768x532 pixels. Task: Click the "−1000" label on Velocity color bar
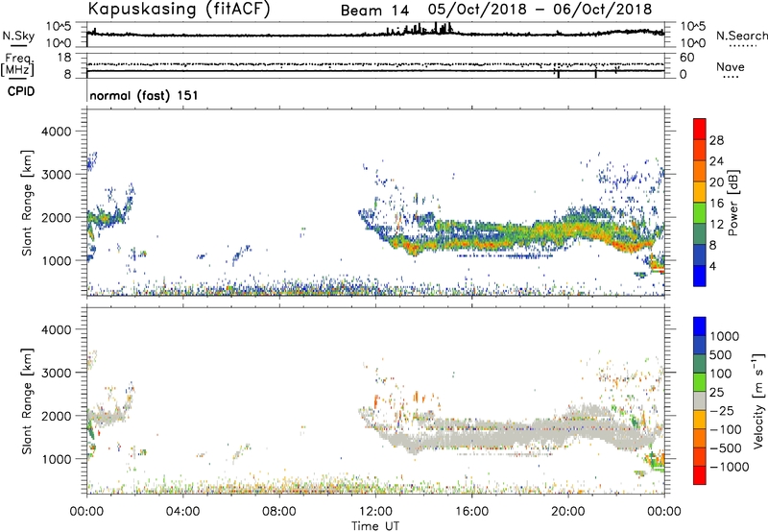pos(729,467)
